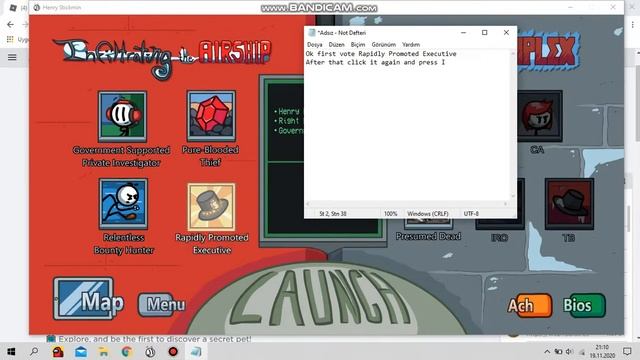The image size is (640, 360).
Task: Open the Mail app on taskbar
Action: (x=81, y=351)
